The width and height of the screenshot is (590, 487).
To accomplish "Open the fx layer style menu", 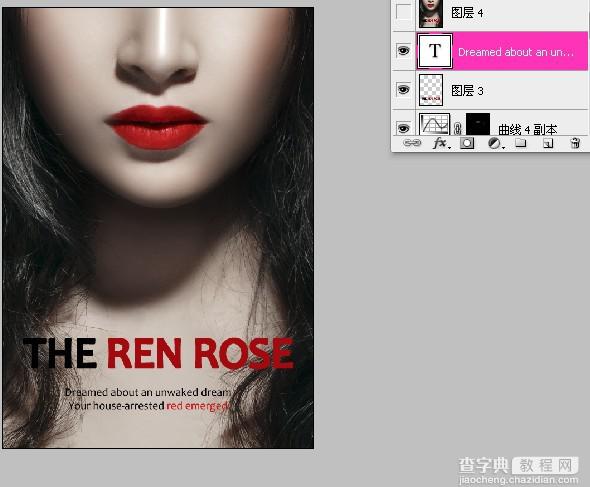I will (441, 143).
